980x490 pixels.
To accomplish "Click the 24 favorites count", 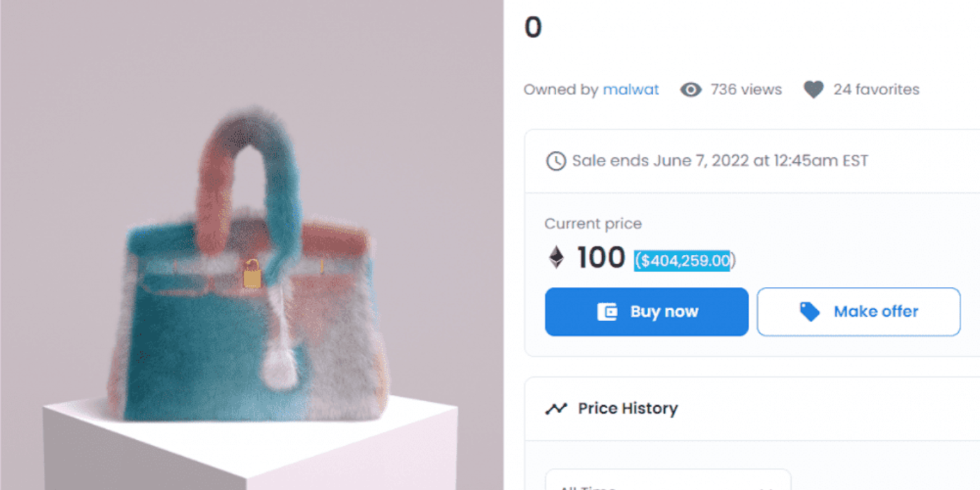I will point(876,89).
